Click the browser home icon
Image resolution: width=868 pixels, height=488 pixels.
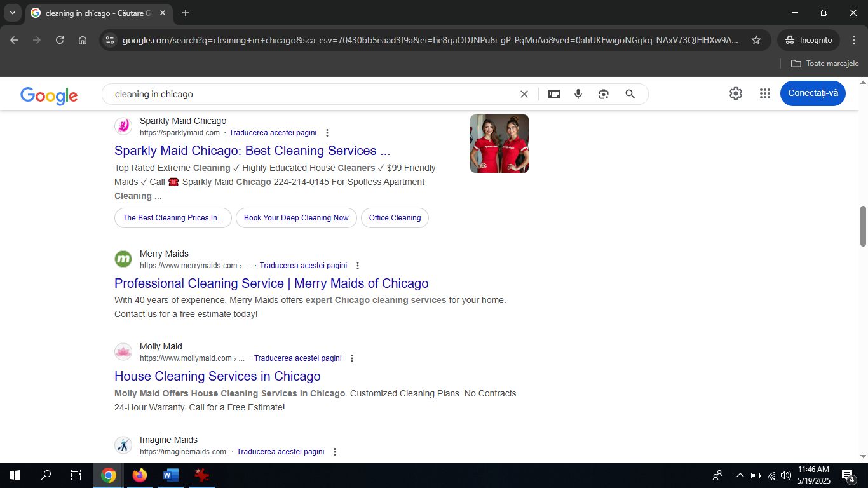tap(83, 39)
